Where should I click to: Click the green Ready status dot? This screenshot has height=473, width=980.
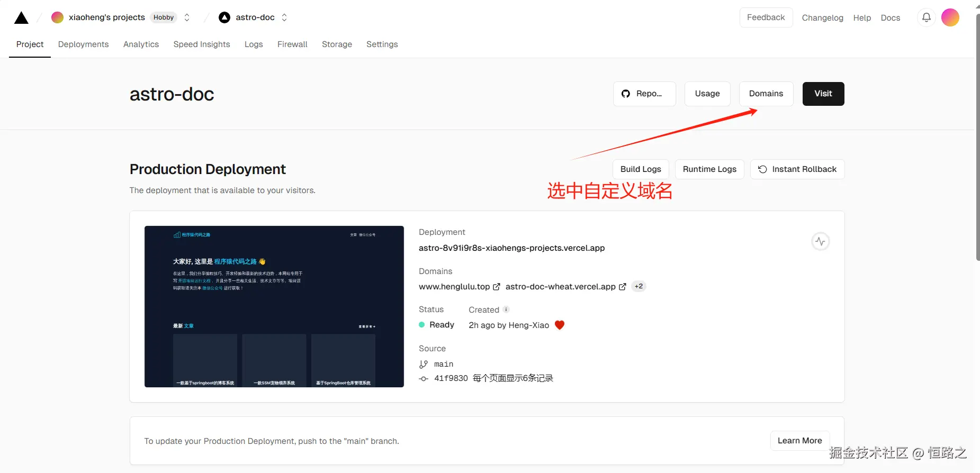tap(422, 325)
